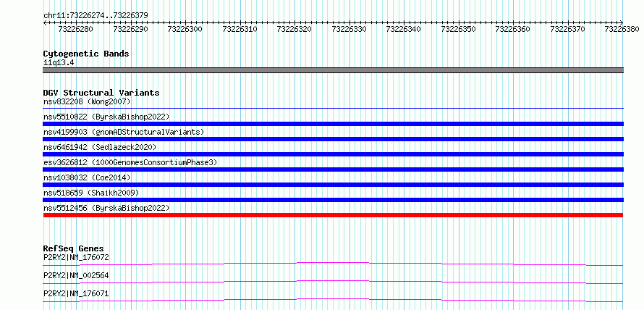Click ruler coordinate 73226340
The image size is (644, 310).
tap(403, 29)
